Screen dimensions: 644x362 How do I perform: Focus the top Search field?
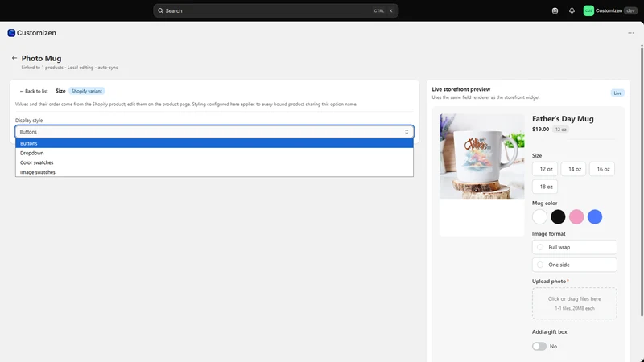click(275, 10)
